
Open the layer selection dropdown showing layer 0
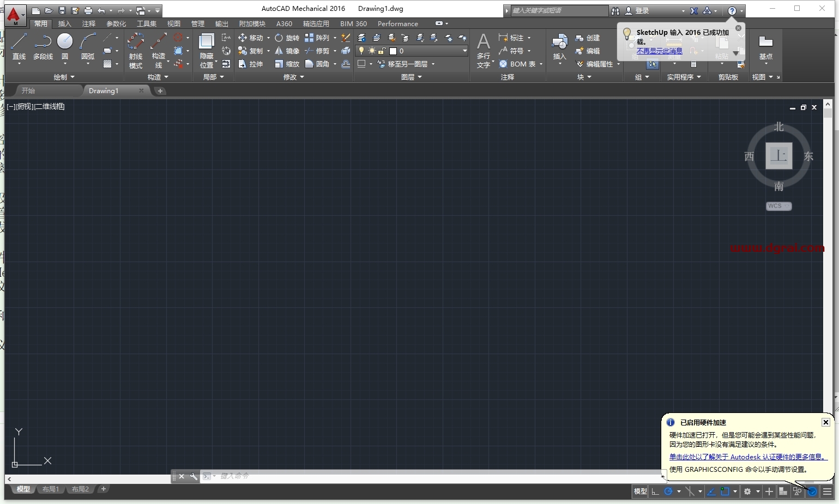pos(464,51)
